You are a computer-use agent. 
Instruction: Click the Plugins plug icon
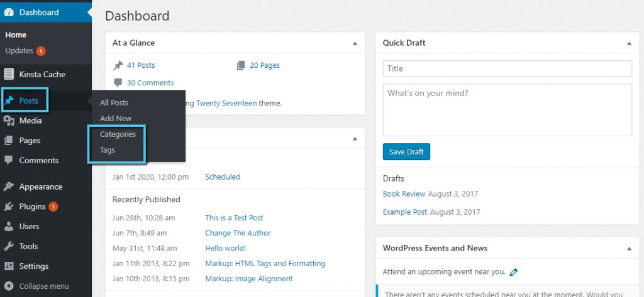coord(9,207)
